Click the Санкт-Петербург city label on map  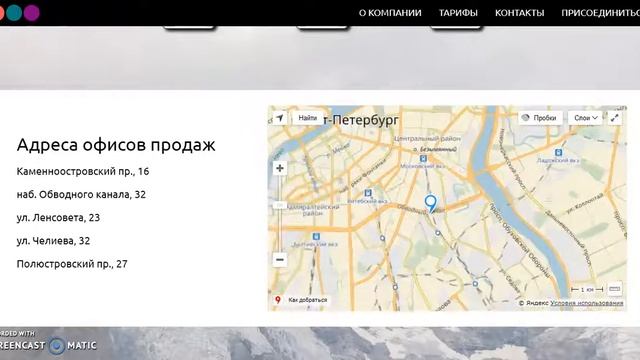point(361,120)
